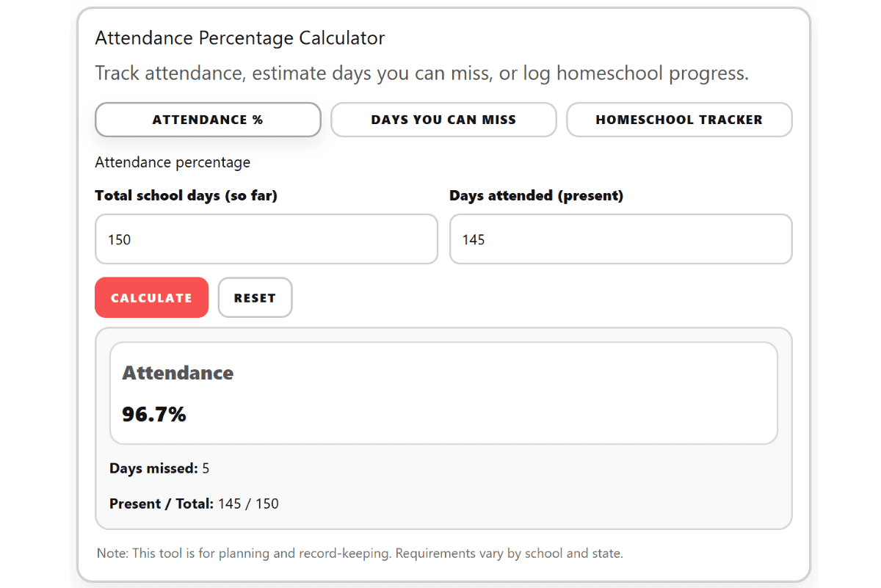Click the Attendance result heading

[178, 373]
